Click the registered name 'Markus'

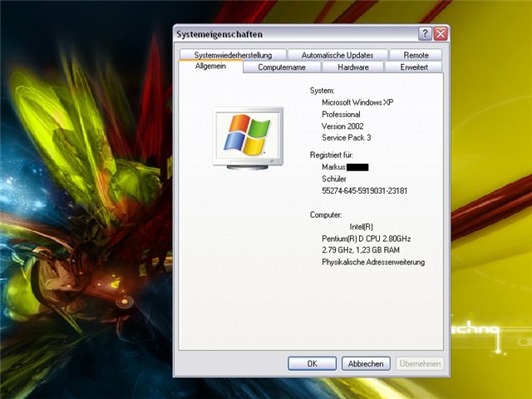pyautogui.click(x=333, y=167)
